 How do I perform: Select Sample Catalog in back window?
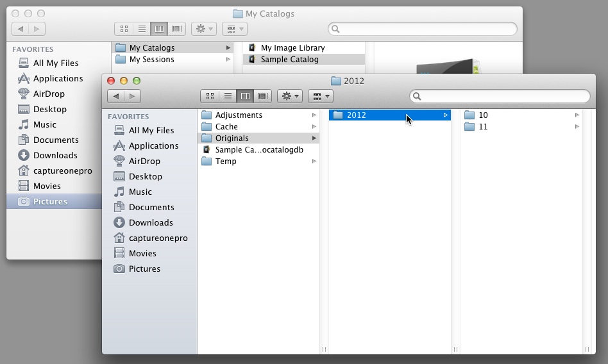tap(304, 60)
